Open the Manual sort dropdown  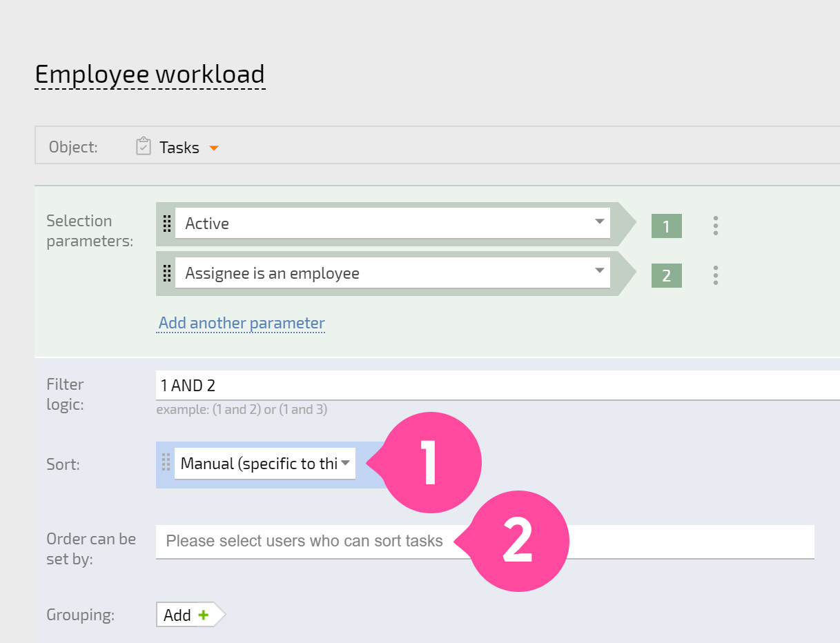pyautogui.click(x=265, y=464)
